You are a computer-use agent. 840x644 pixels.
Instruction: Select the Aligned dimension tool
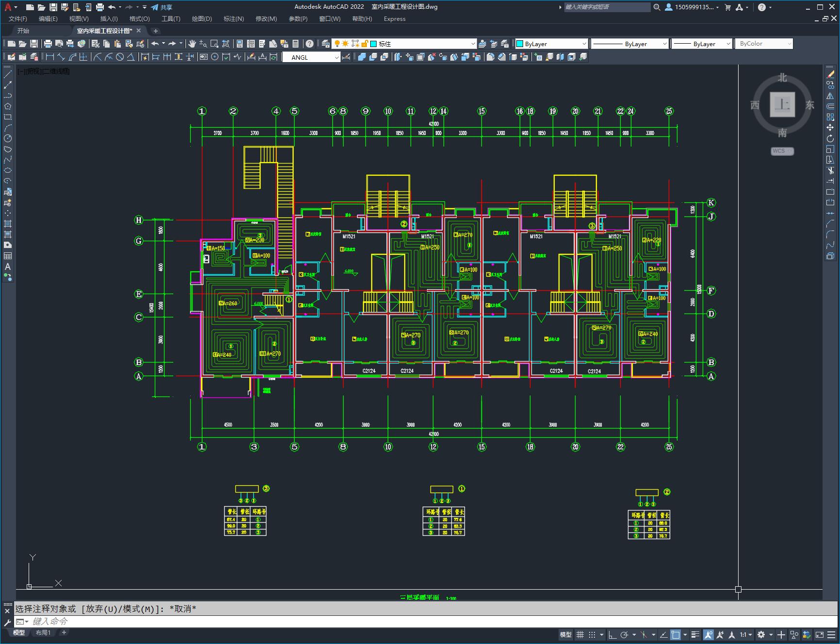pyautogui.click(x=61, y=57)
